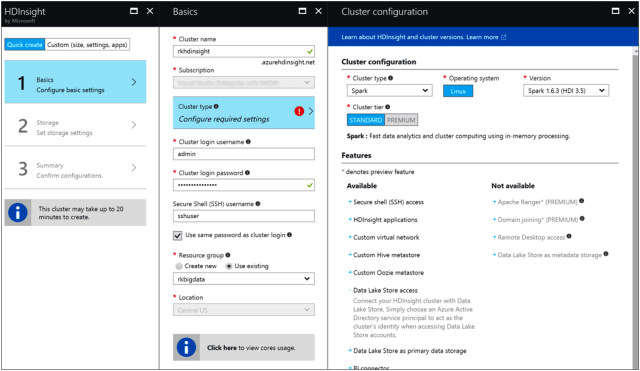The height and width of the screenshot is (371, 640).
Task: Maximize the Cluster configuration blade
Action: (x=616, y=11)
